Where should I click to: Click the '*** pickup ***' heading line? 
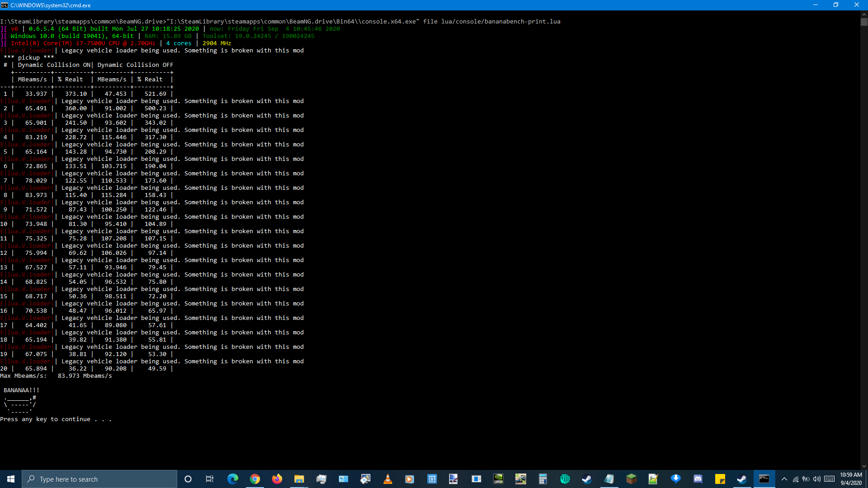click(x=29, y=58)
